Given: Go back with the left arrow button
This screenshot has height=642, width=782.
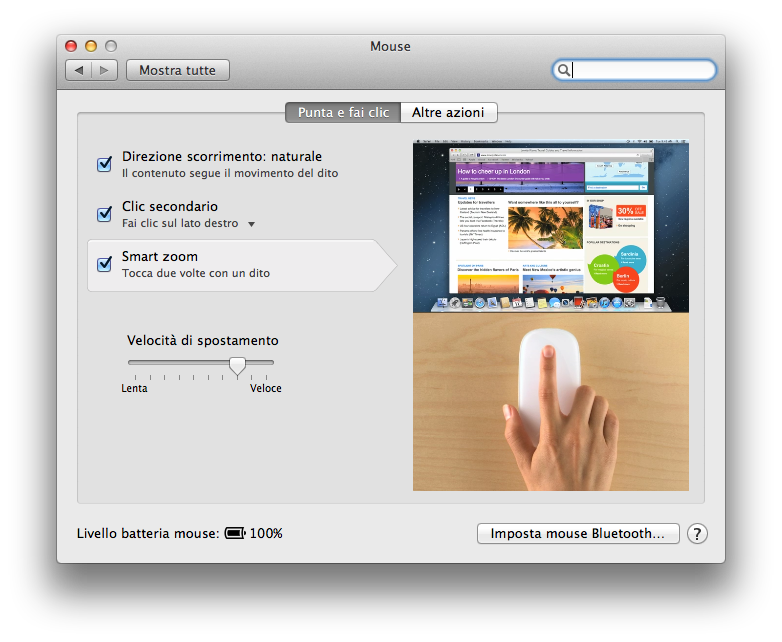Looking at the screenshot, I should point(79,70).
